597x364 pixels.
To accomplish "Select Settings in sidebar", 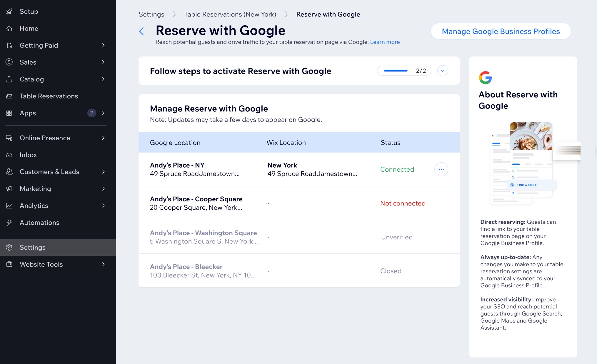I will point(58,248).
